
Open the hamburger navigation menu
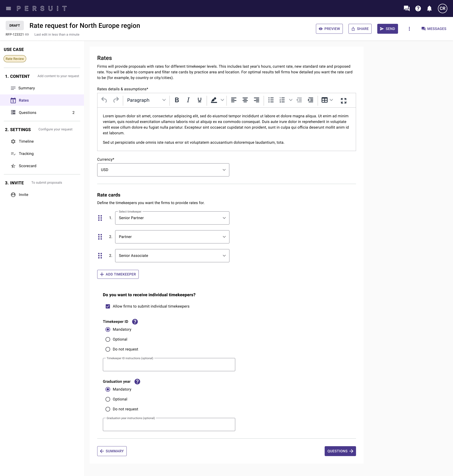click(x=8, y=8)
